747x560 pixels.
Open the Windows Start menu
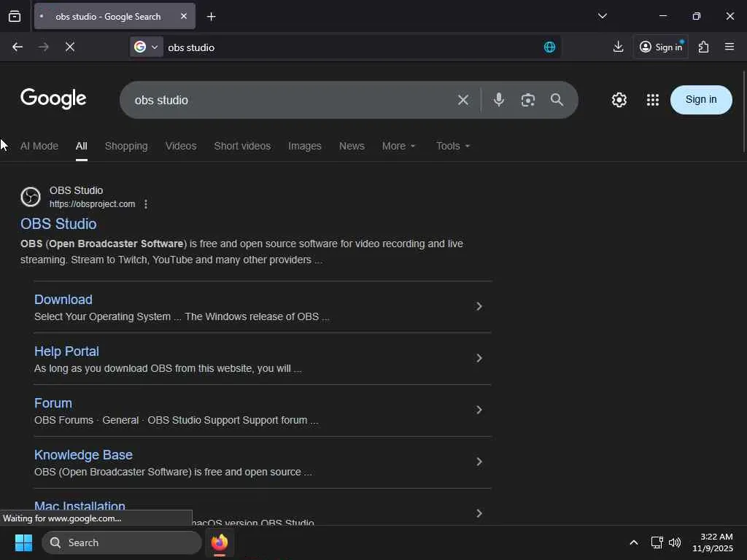23,542
